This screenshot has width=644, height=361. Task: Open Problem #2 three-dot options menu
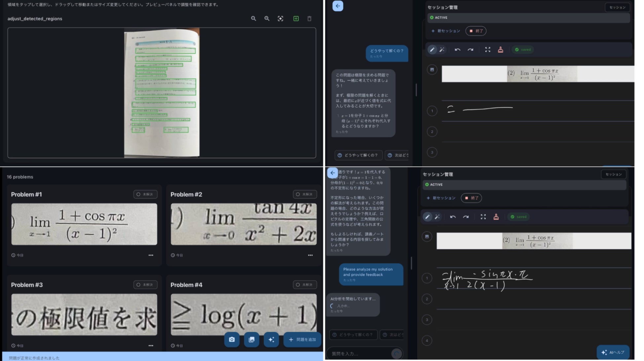pyautogui.click(x=310, y=255)
